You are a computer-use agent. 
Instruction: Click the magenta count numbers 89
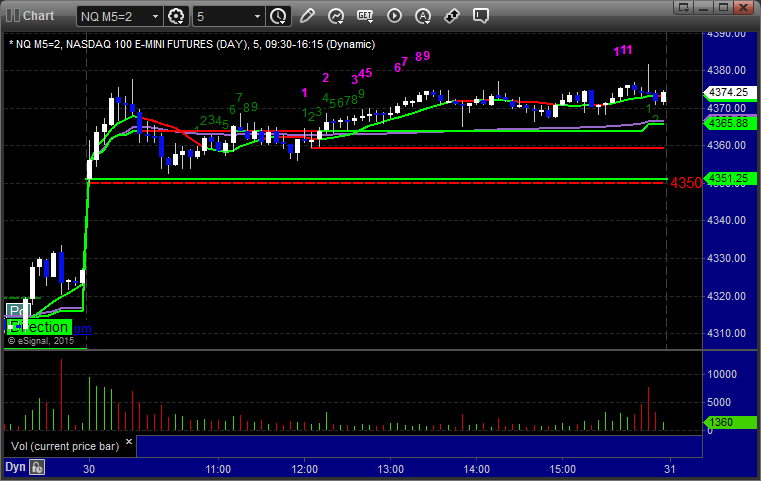pyautogui.click(x=422, y=56)
